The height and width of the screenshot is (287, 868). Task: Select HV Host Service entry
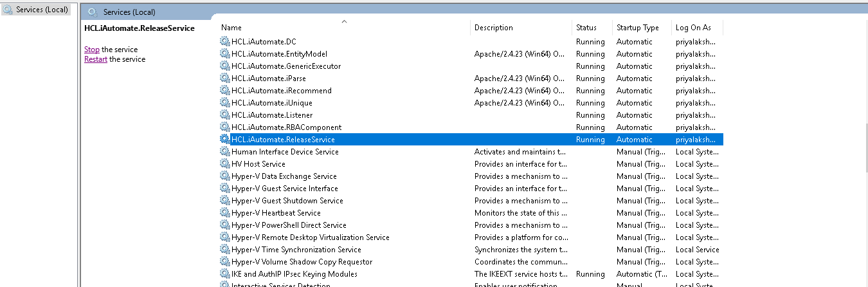click(258, 164)
